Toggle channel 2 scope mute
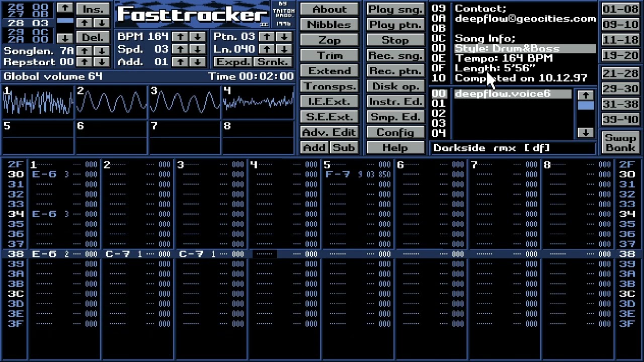Viewport: 644px width, 362px height. coord(111,103)
